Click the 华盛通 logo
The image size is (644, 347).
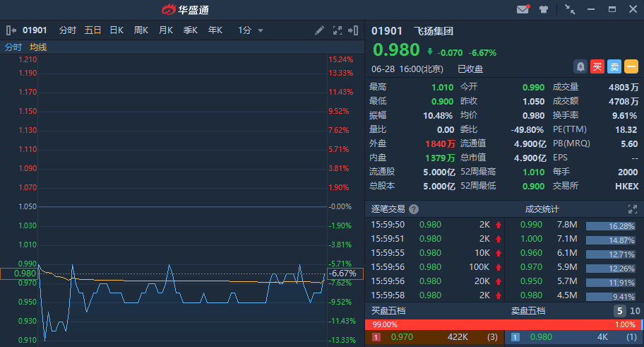185,9
